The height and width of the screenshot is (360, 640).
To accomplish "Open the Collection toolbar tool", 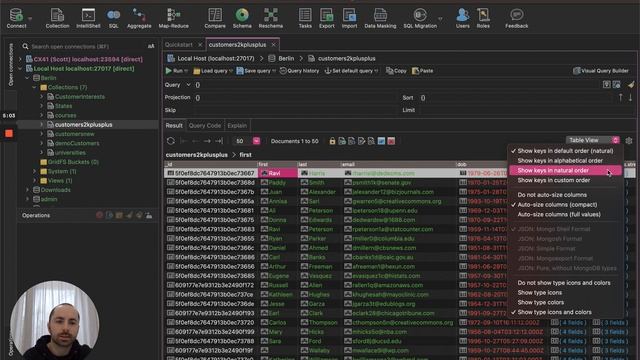I will (57, 18).
